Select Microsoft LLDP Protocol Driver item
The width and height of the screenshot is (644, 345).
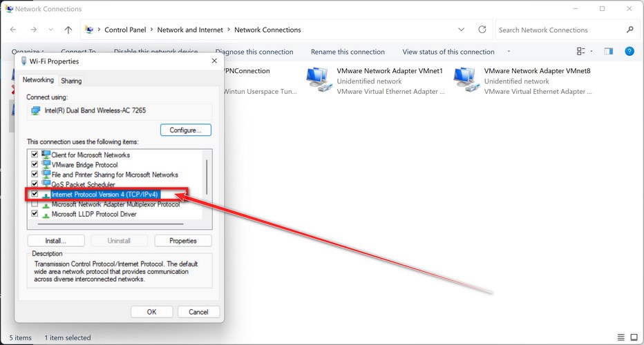pyautogui.click(x=94, y=214)
